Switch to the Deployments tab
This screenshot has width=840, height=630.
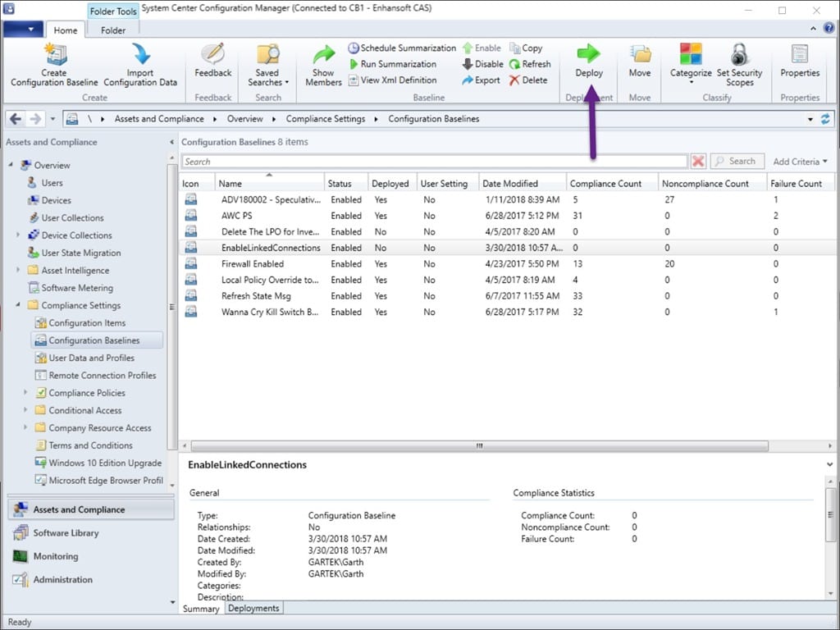[253, 608]
